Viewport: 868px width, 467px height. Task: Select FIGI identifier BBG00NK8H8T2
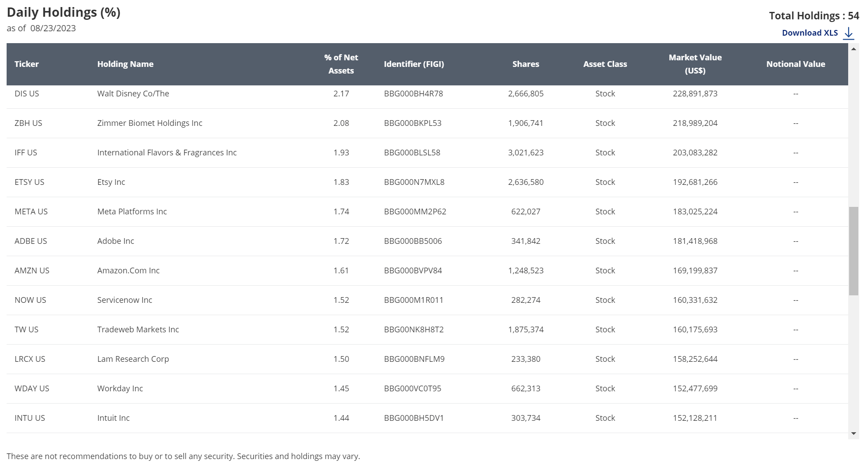pyautogui.click(x=414, y=330)
